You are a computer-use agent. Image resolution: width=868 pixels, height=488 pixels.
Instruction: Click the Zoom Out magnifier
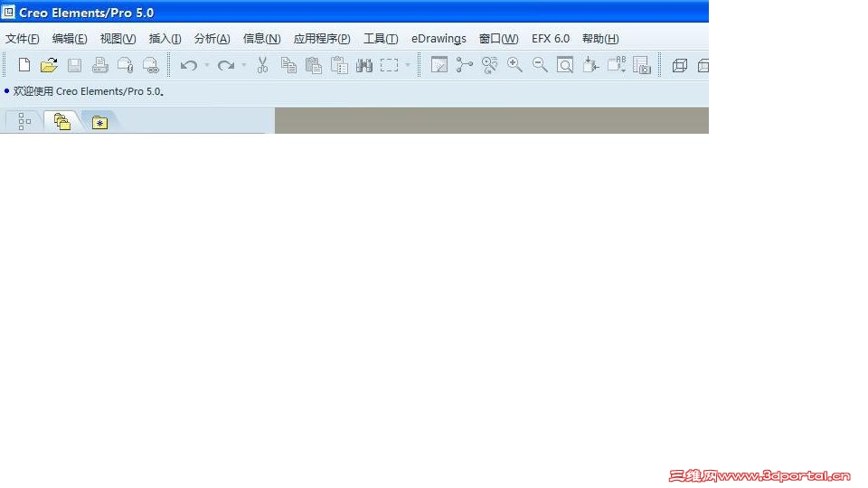(x=540, y=65)
